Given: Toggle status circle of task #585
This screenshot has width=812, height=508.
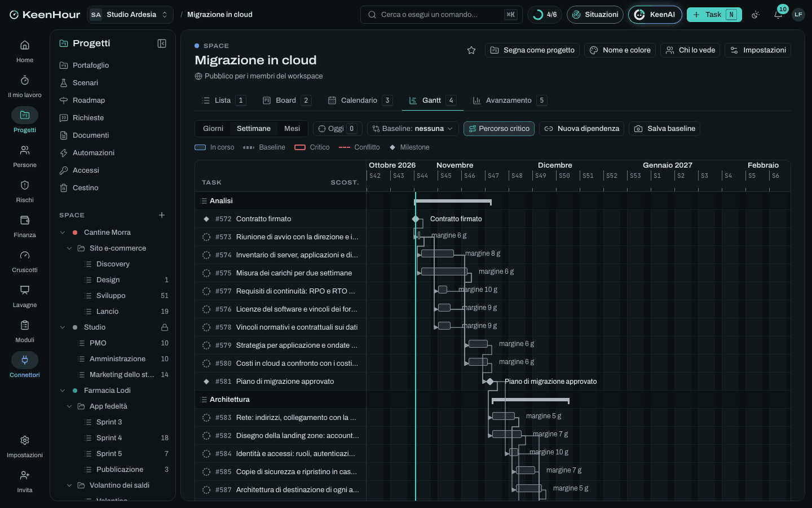Looking at the screenshot, I should coord(206,472).
